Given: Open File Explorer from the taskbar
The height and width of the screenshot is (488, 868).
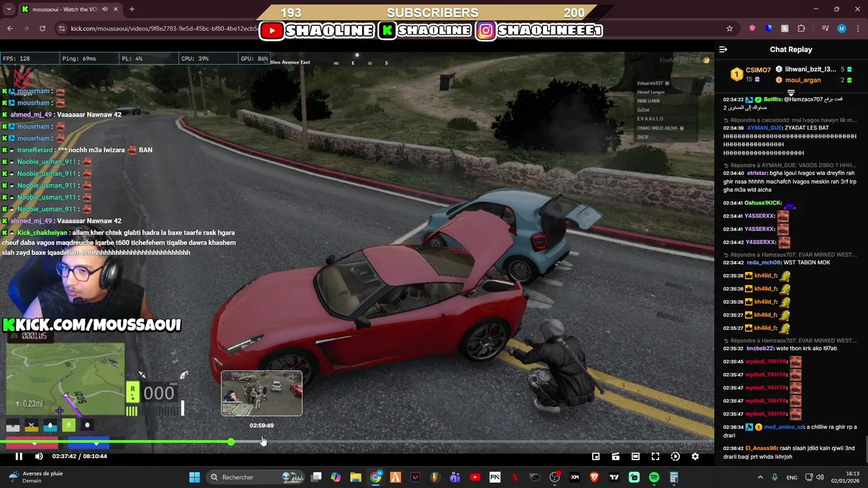Looking at the screenshot, I should (x=355, y=477).
